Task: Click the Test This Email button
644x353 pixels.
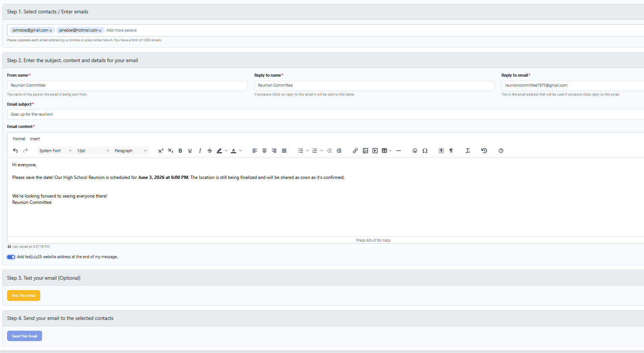Action: point(23,296)
